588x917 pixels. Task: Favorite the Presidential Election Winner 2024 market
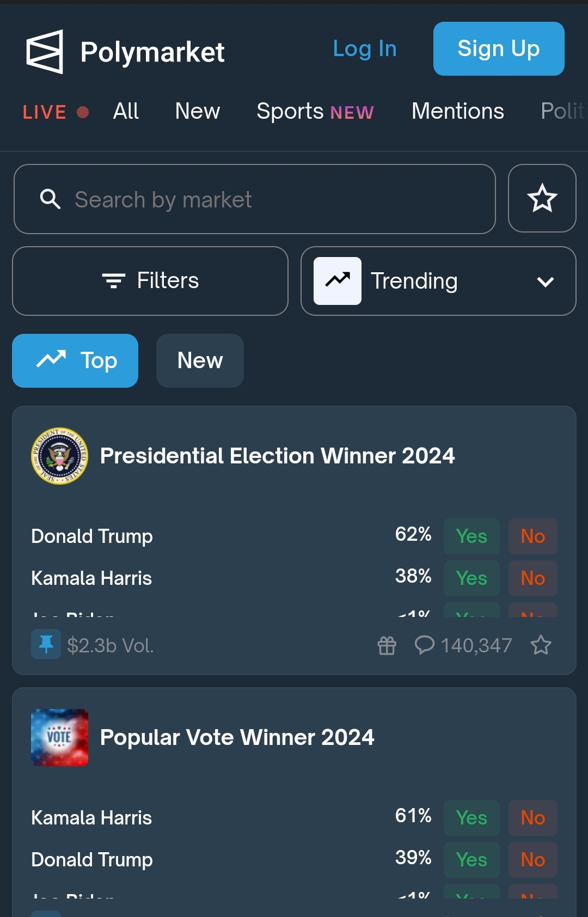tap(541, 645)
